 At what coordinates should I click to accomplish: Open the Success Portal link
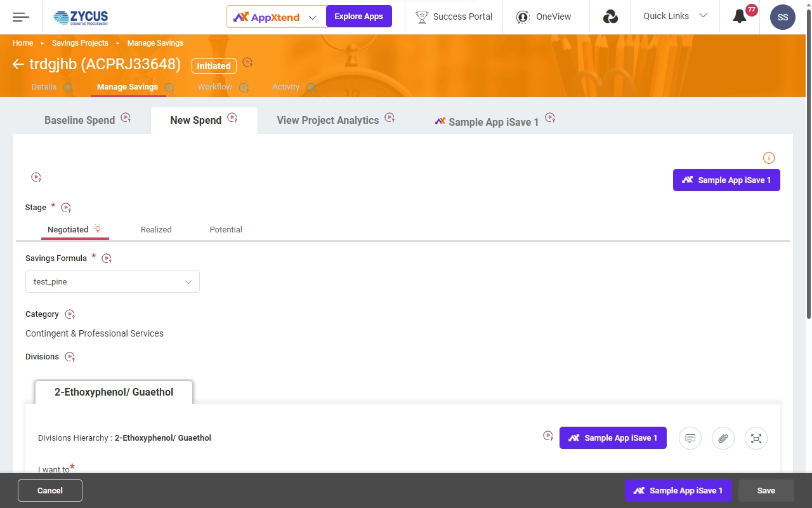[454, 17]
